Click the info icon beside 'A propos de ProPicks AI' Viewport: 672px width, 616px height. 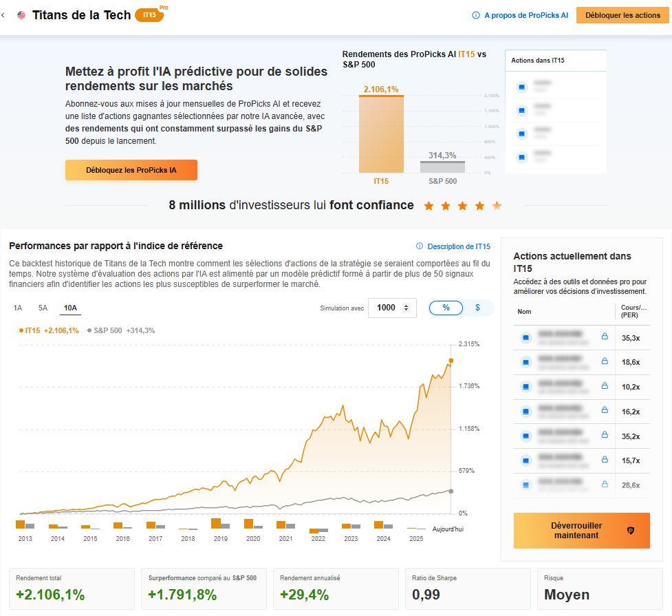pos(476,15)
